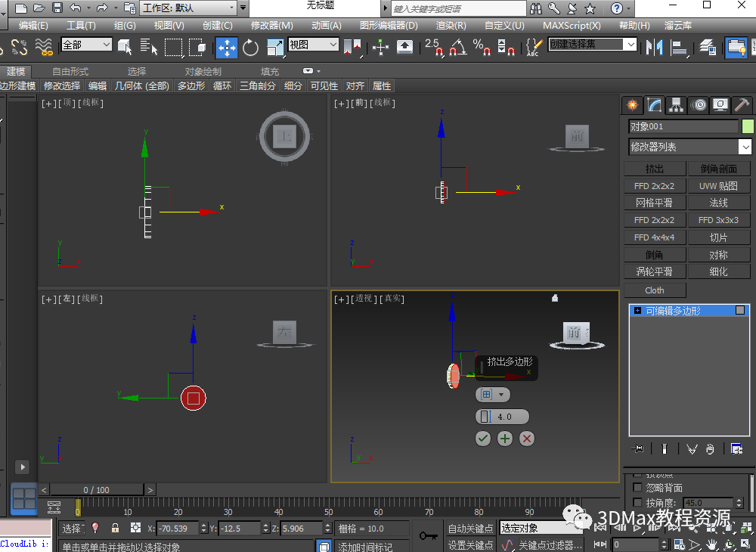756x552 pixels.
Task: Apply and continue extrude with plus button
Action: 505,439
